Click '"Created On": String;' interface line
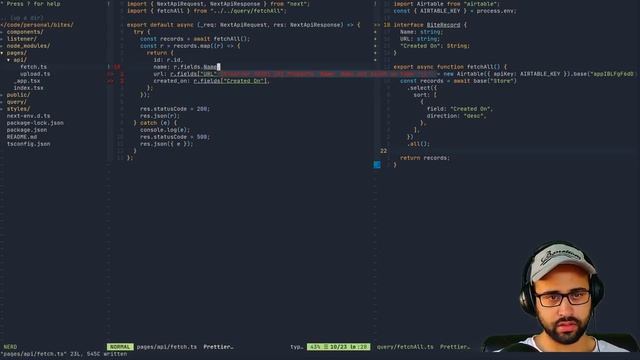The width and height of the screenshot is (640, 360). point(435,46)
